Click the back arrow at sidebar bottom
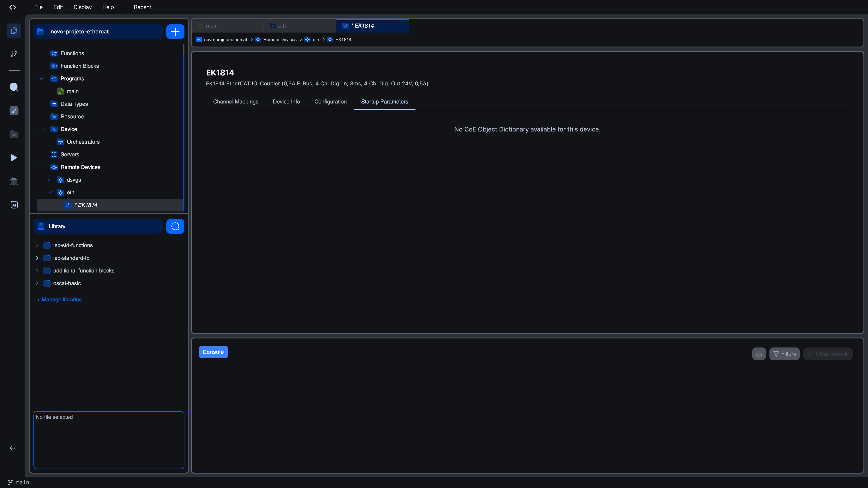 coord(12,448)
